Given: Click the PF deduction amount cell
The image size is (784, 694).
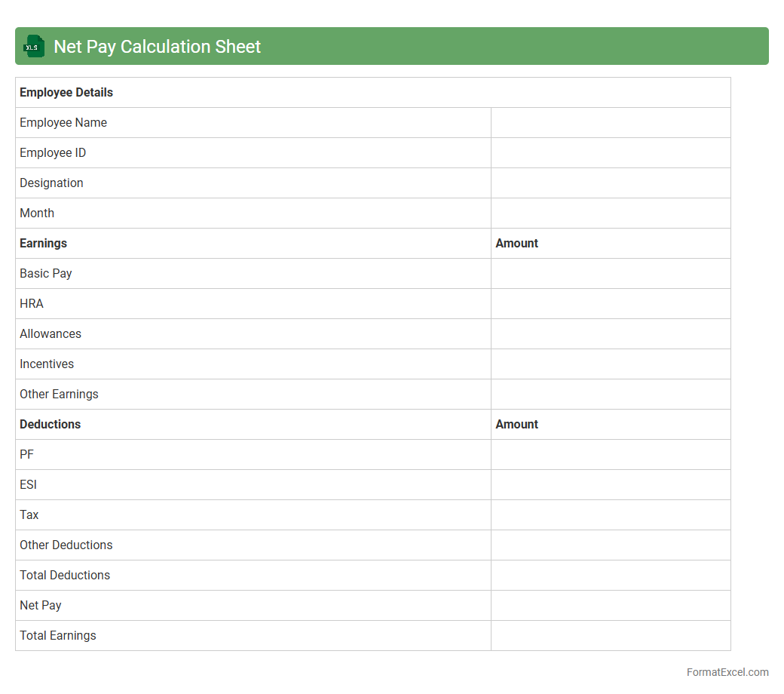Looking at the screenshot, I should pos(611,454).
